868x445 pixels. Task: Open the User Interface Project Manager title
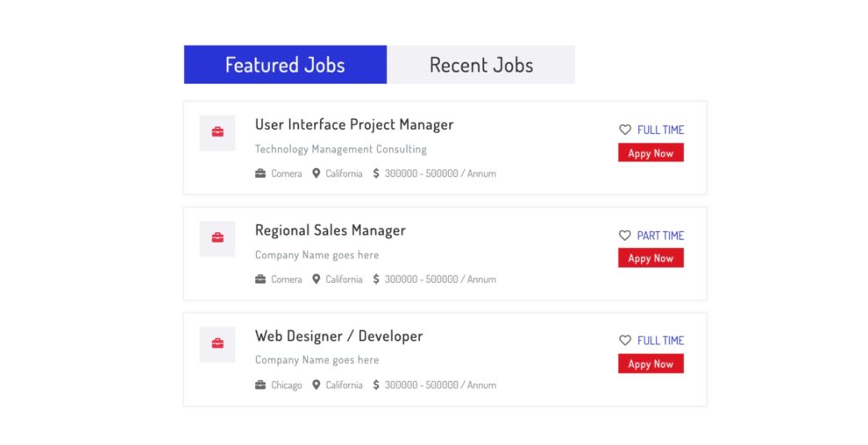click(x=354, y=124)
